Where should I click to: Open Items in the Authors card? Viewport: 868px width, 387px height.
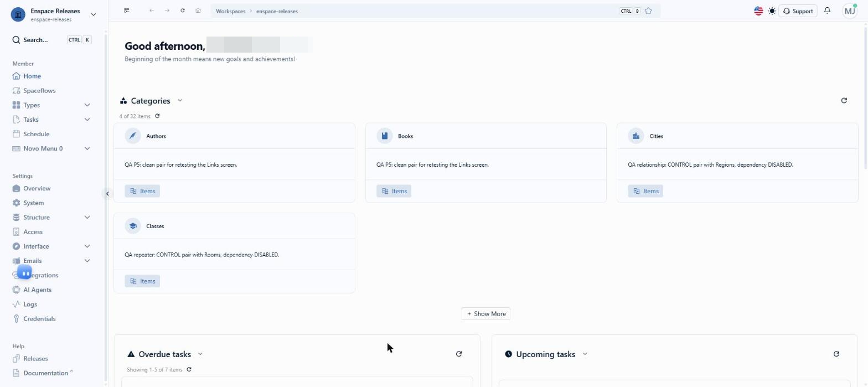click(142, 191)
